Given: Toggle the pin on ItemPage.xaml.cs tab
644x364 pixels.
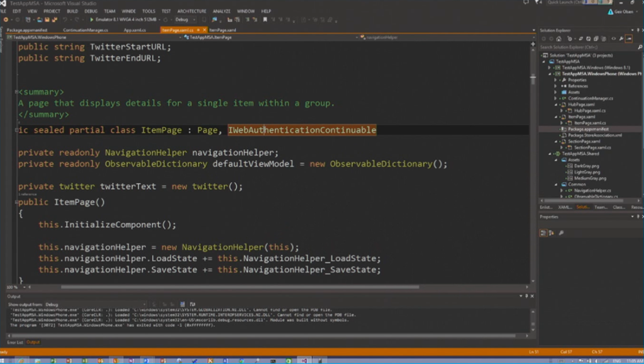Looking at the screenshot, I should 198,30.
